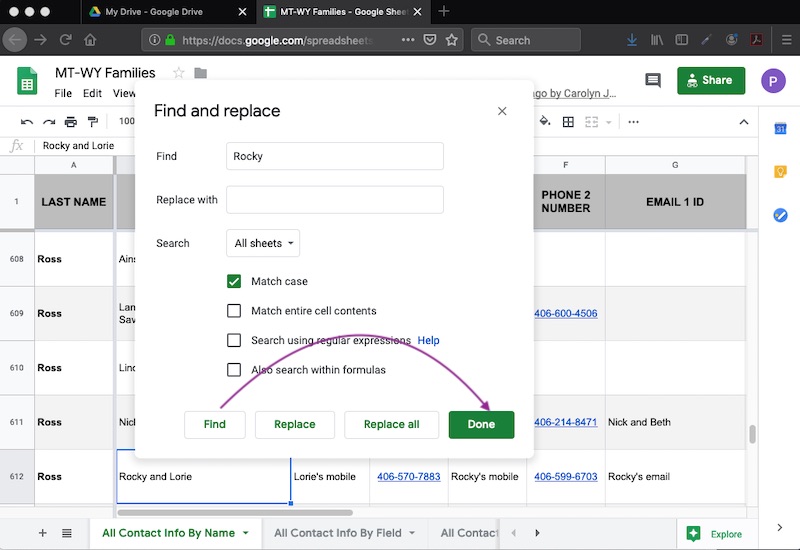Enable Also search within formulas
The height and width of the screenshot is (550, 800).
pos(234,370)
